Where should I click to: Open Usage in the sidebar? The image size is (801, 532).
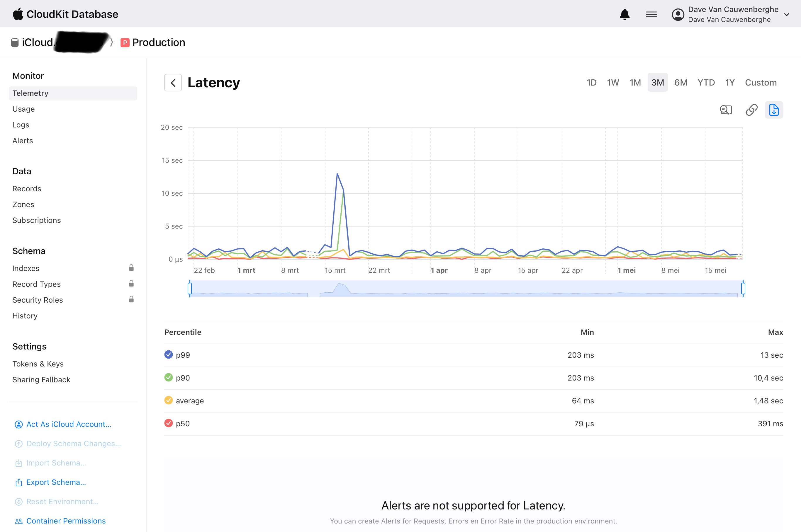coord(23,109)
